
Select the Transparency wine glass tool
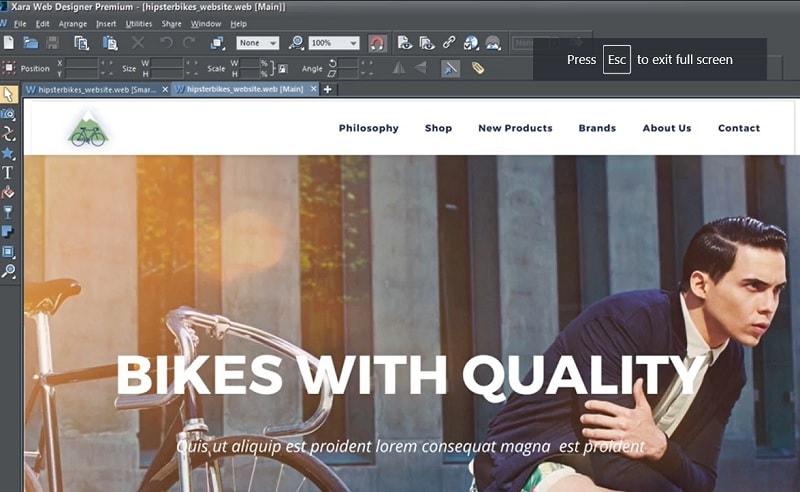pos(8,212)
